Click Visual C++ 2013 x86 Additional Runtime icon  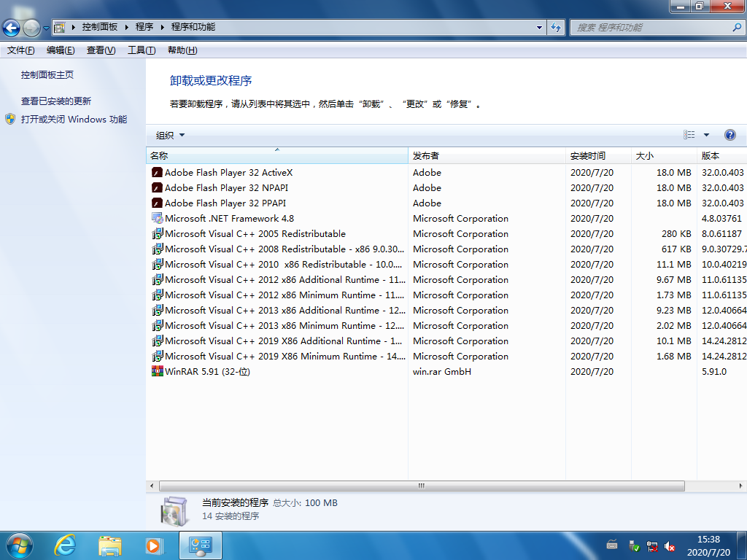[x=158, y=310]
